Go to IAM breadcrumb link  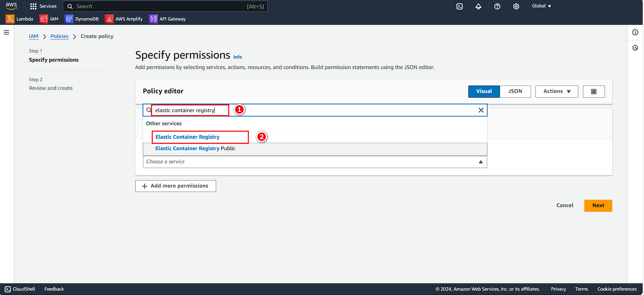tap(34, 36)
